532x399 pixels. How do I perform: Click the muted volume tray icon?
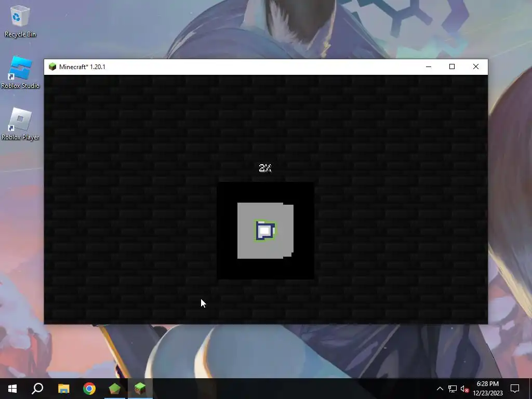464,389
